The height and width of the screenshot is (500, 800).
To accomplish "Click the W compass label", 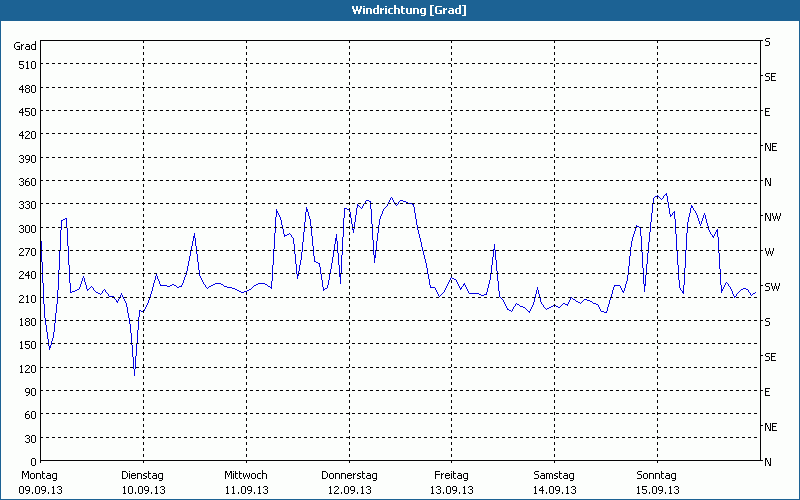I will click(769, 252).
